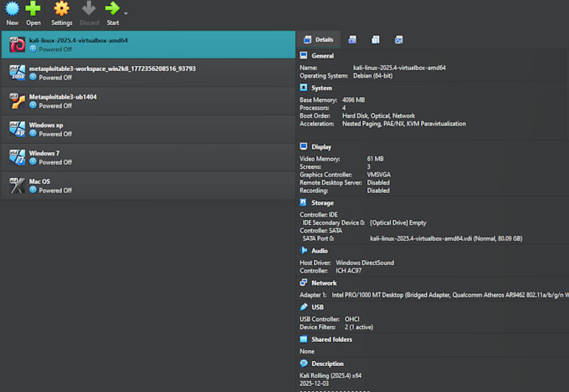The image size is (569, 392).
Task: Open the Network settings header link
Action: click(x=324, y=283)
